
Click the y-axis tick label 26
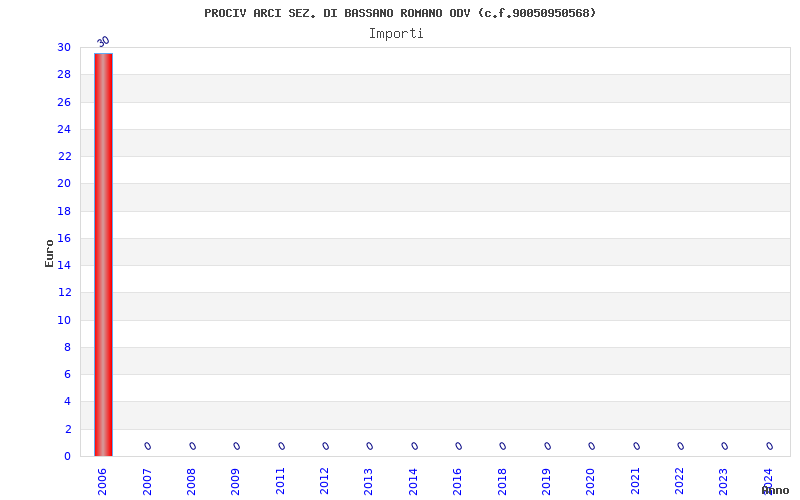click(64, 102)
